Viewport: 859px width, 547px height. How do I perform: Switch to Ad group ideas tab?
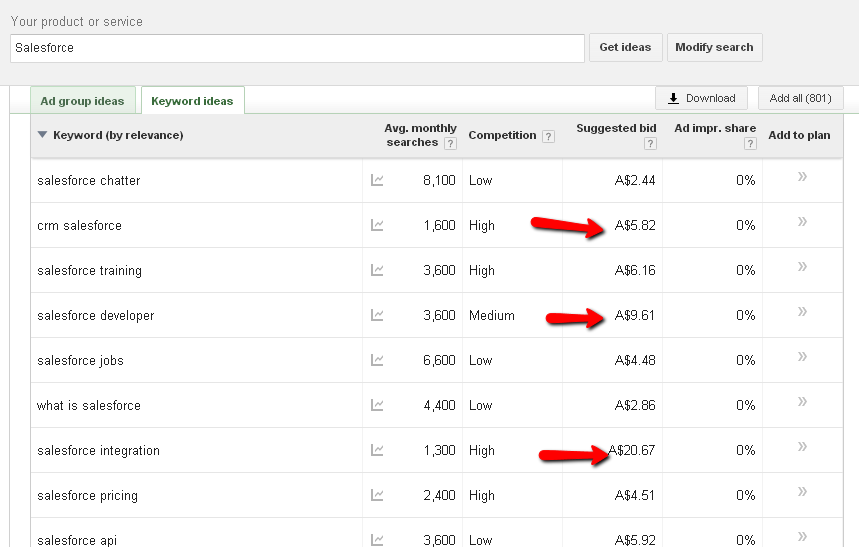click(x=83, y=101)
